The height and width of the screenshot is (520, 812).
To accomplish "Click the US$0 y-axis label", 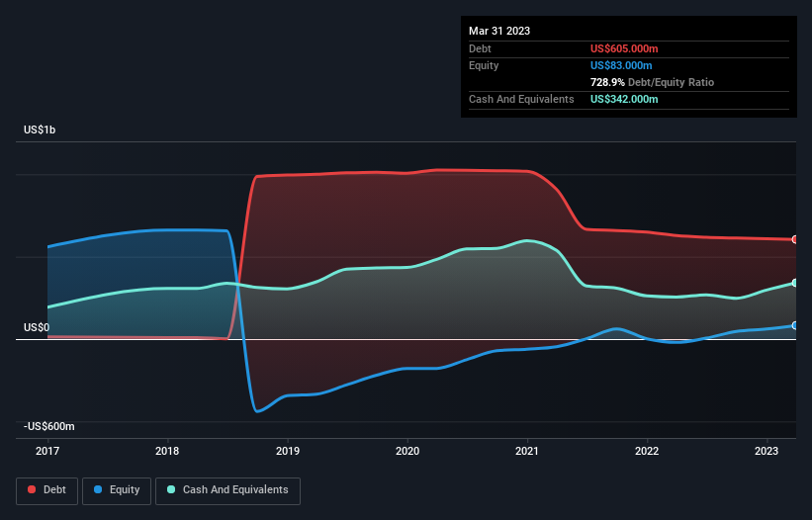I will click(x=37, y=327).
